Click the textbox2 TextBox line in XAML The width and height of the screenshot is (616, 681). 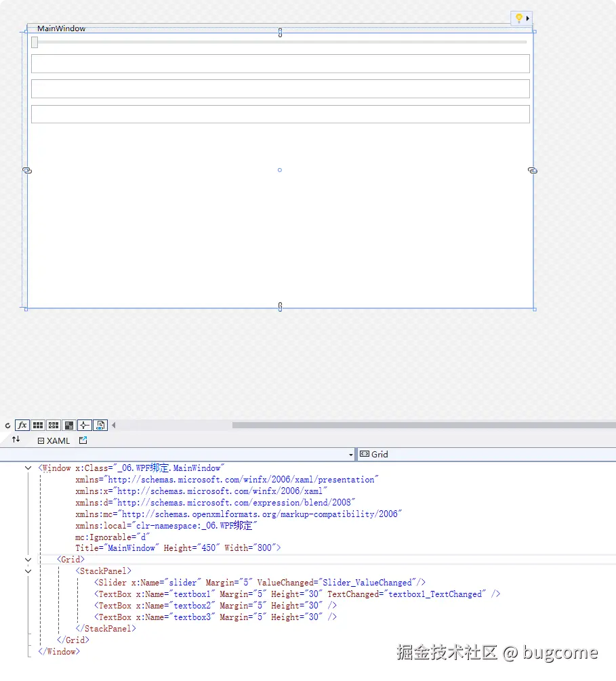point(215,605)
